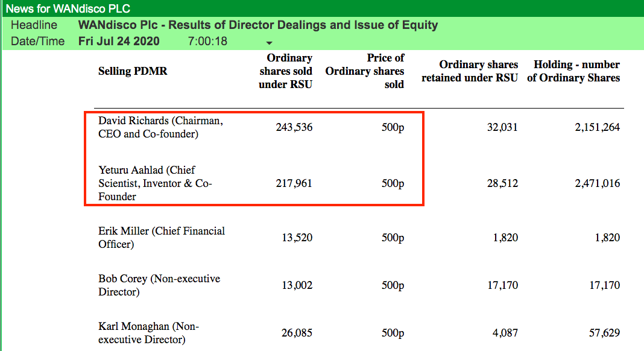Click Erik Miller's shares sold value 13,520
This screenshot has height=351, width=644.
coord(297,238)
